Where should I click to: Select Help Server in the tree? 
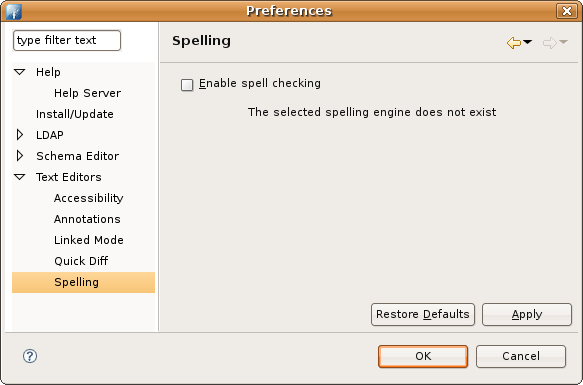coord(87,93)
